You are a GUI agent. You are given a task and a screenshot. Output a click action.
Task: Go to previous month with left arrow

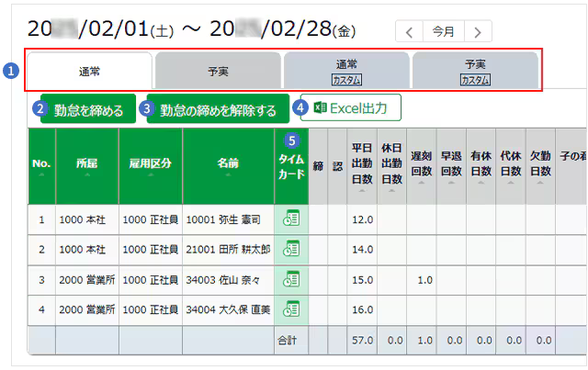click(410, 31)
